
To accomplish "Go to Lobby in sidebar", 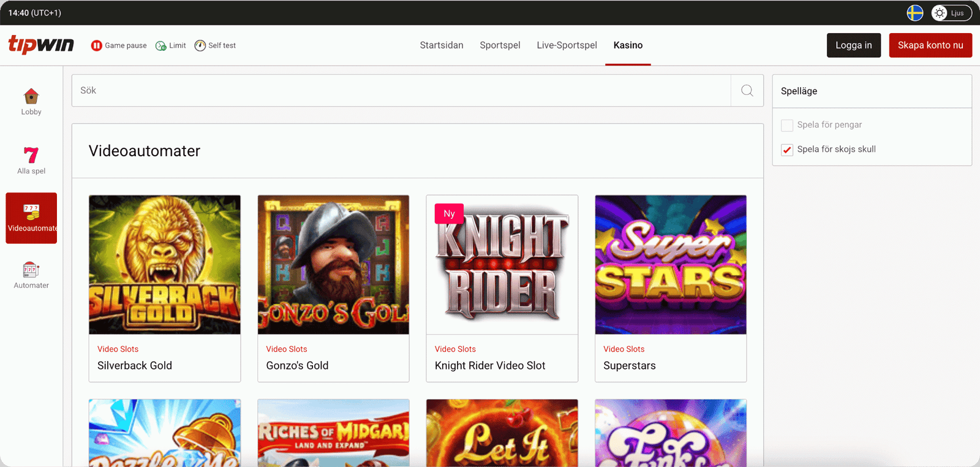I will click(31, 102).
